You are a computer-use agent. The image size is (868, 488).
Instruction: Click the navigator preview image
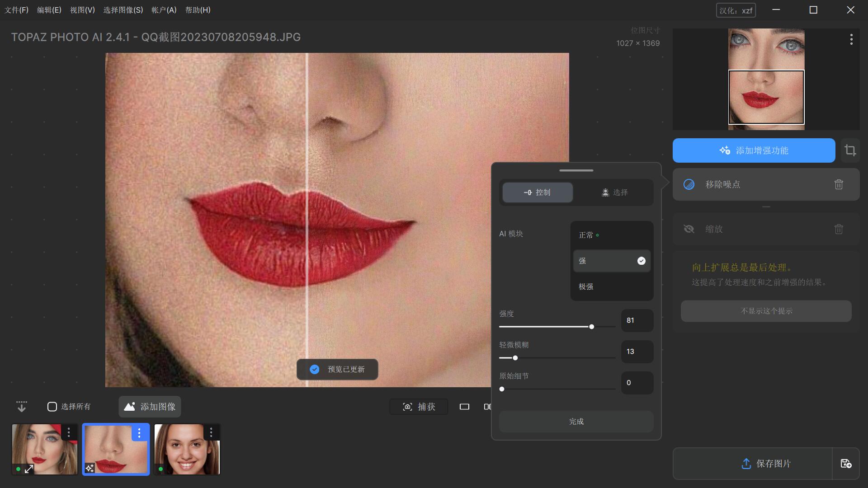766,79
